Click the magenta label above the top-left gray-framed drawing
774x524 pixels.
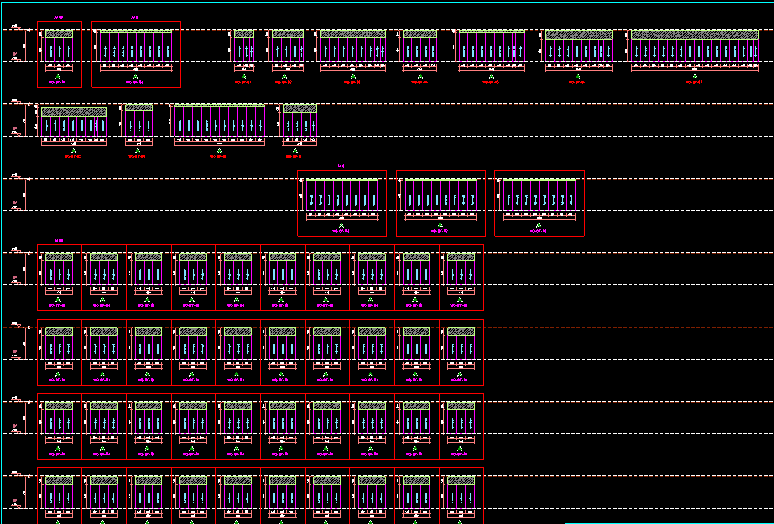coord(59,18)
